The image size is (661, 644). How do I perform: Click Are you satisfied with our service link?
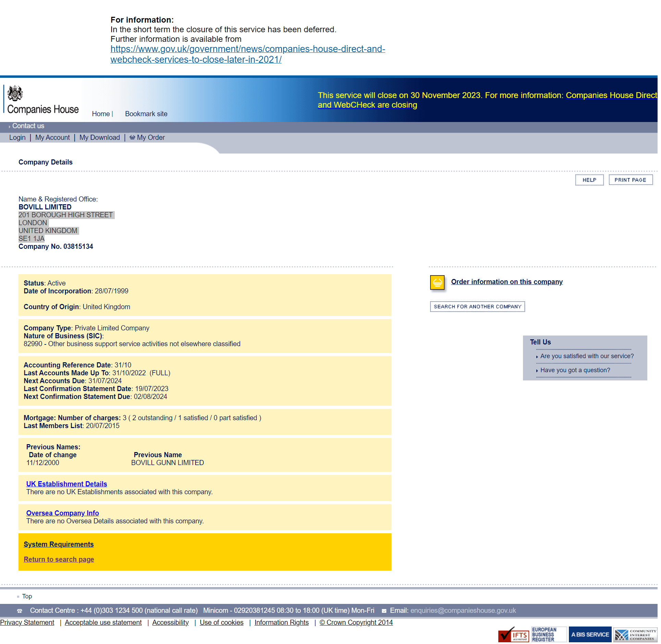[x=587, y=355]
